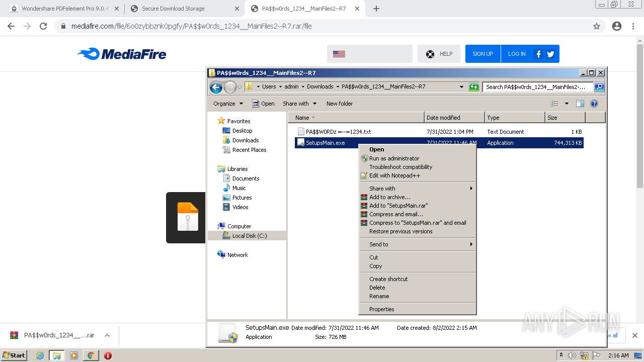This screenshot has height=362, width=644.
Task: Expand Send to submenu in context menu
Action: click(x=418, y=244)
